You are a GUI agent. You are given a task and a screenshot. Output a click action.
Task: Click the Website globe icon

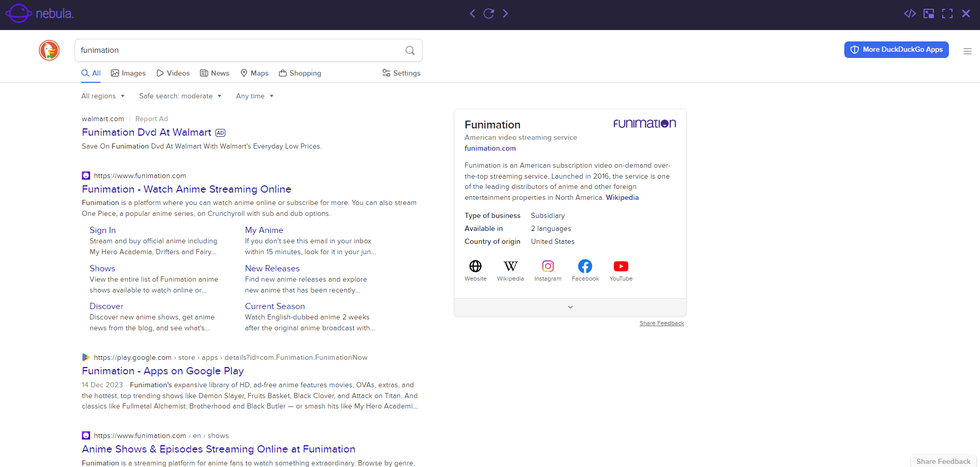click(x=475, y=266)
